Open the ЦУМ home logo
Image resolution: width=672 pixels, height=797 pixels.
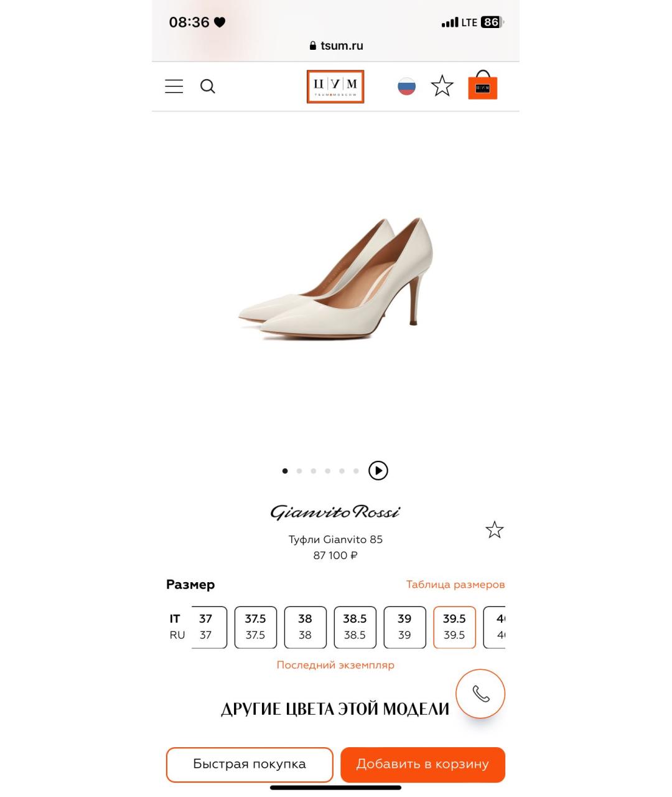[335, 86]
